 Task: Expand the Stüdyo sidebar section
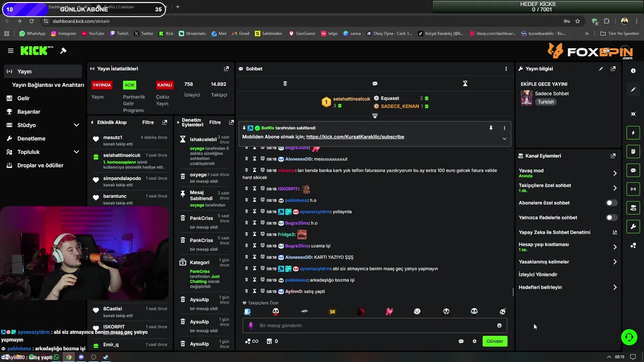point(76,125)
